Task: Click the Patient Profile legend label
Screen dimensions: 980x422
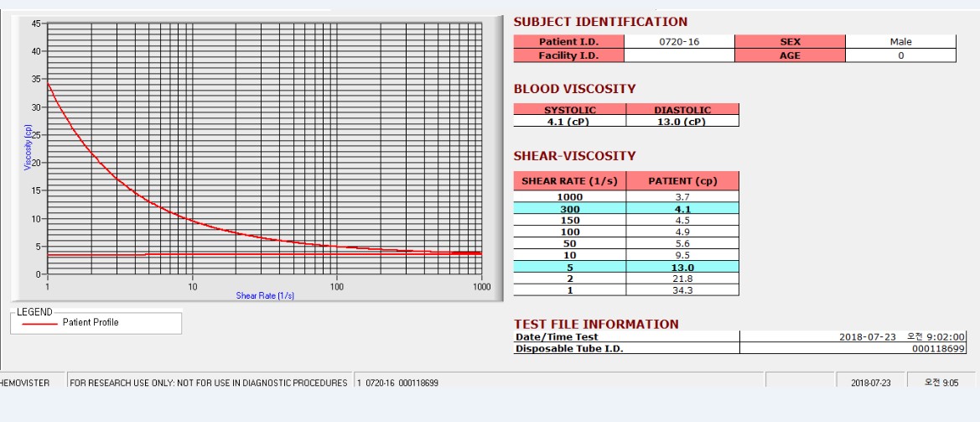Action: [91, 323]
